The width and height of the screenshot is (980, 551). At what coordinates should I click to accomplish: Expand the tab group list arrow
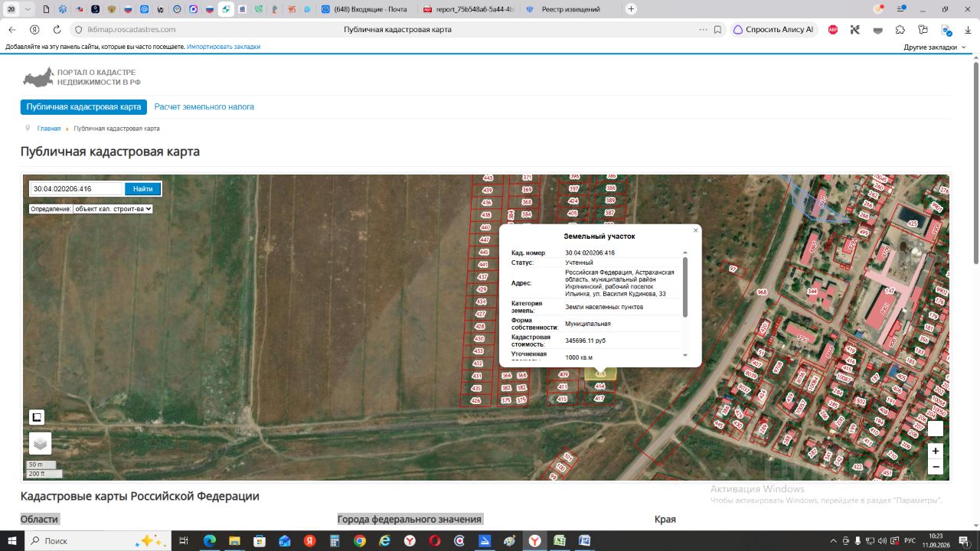pos(28,9)
